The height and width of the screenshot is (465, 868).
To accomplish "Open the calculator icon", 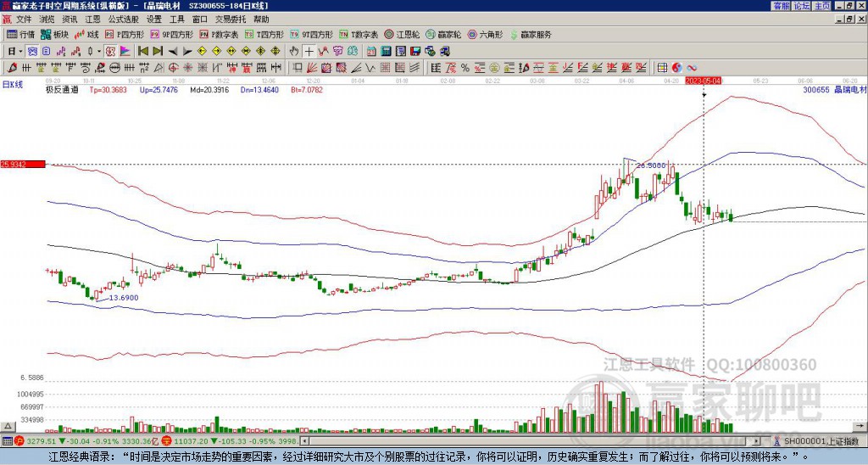I will click(386, 52).
